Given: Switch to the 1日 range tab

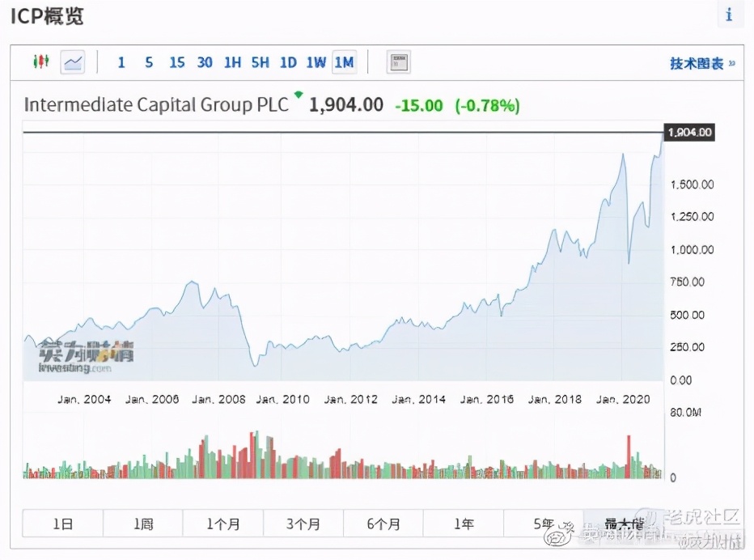Looking at the screenshot, I should point(62,524).
